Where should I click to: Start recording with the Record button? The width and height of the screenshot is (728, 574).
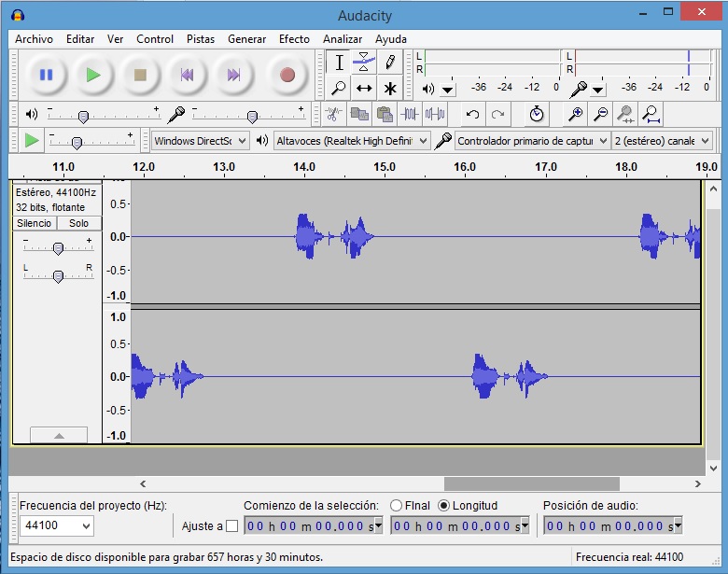pos(287,75)
